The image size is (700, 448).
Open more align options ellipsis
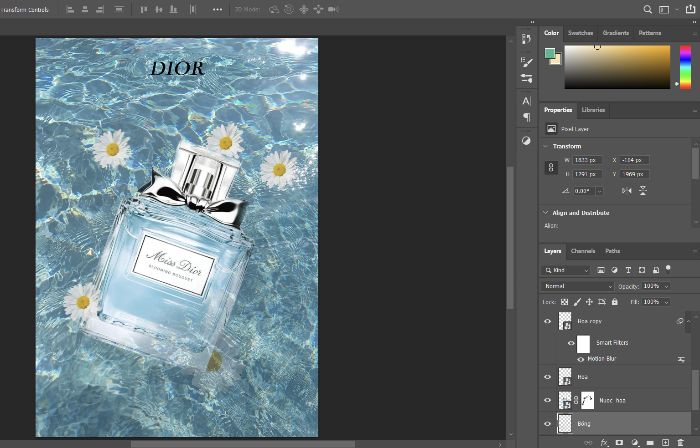(217, 9)
